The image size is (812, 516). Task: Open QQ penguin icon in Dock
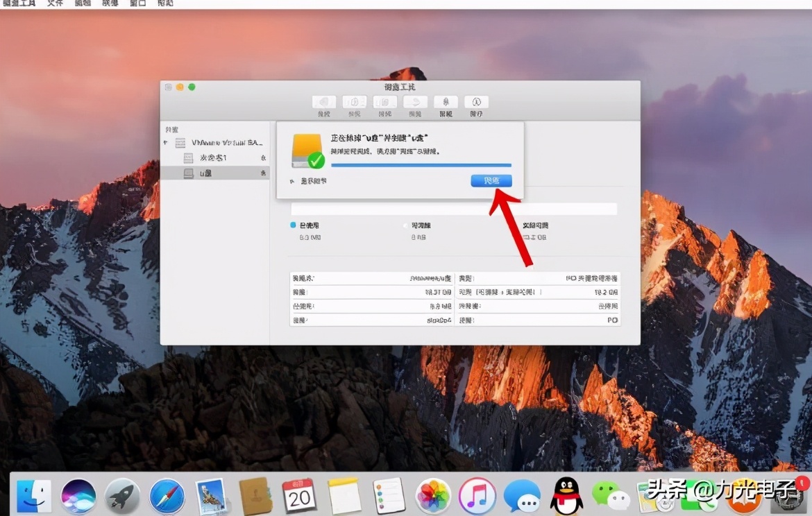[566, 495]
